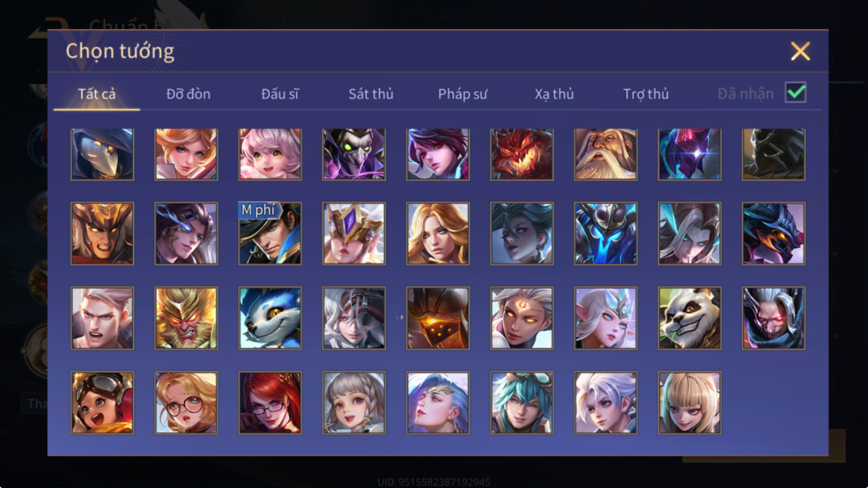Select the panda hero portrait
The width and height of the screenshot is (868, 488).
(x=689, y=318)
